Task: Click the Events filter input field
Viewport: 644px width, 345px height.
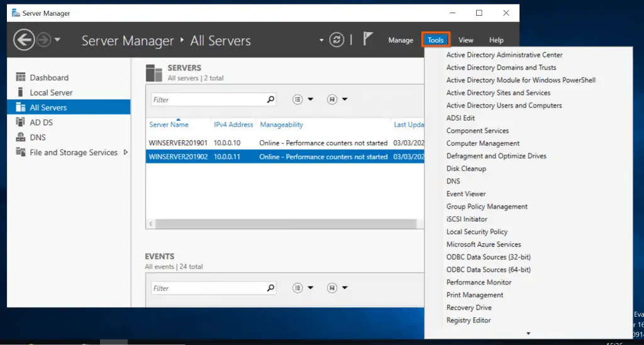Action: 208,288
